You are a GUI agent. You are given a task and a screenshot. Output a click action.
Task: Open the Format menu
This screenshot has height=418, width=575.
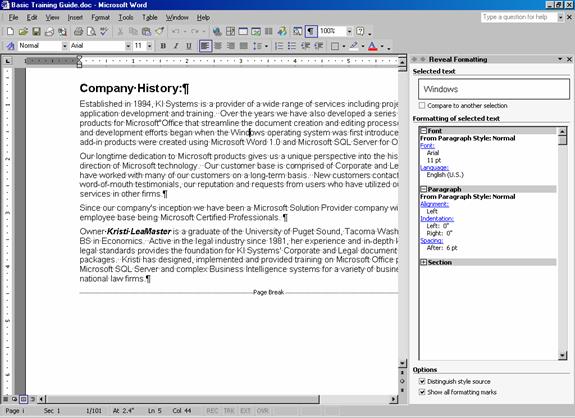(100, 17)
